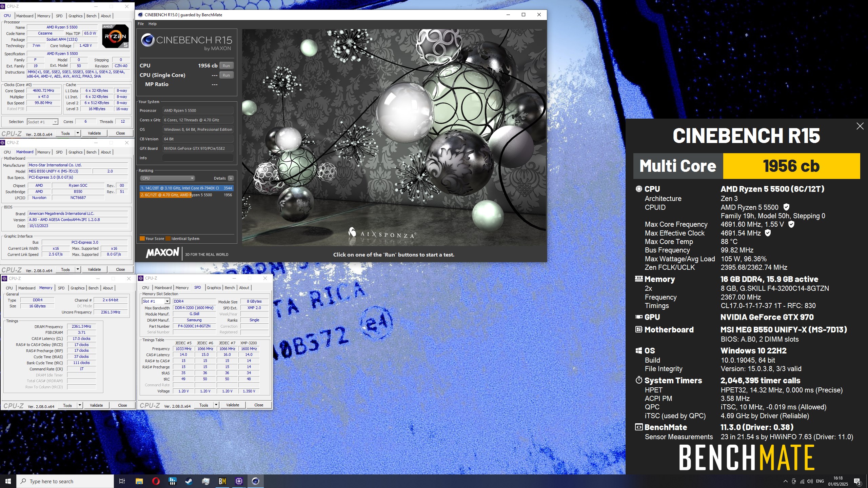Open Tools dropdown arrow in CPU-Z SPD window
This screenshot has width=868, height=488.
(x=216, y=405)
